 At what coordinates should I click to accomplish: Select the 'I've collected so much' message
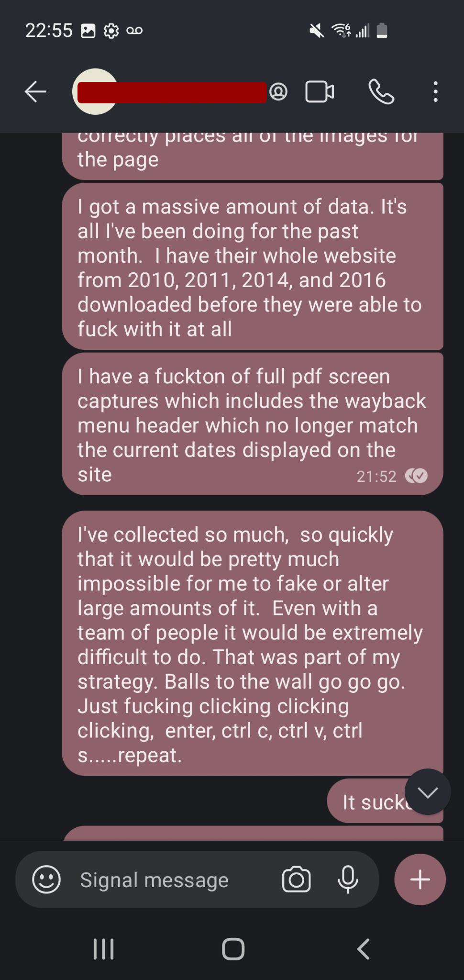click(253, 643)
